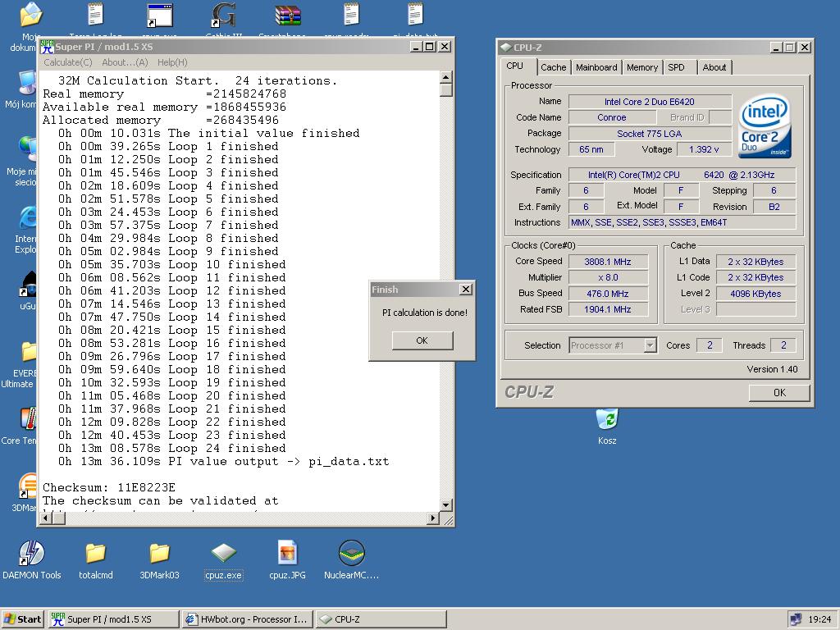The image size is (840, 630).
Task: Switch to the SPD tab in CPU-Z
Action: [x=676, y=67]
